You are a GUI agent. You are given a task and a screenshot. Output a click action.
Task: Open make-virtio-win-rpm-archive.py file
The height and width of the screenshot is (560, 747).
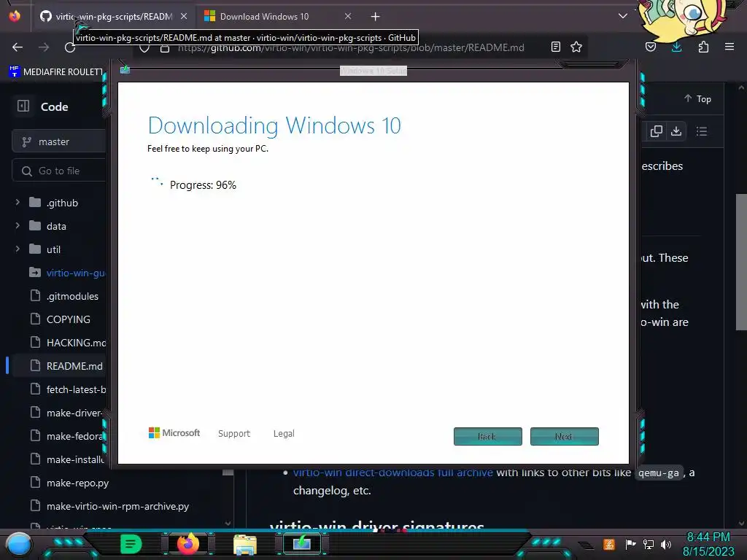coord(117,506)
